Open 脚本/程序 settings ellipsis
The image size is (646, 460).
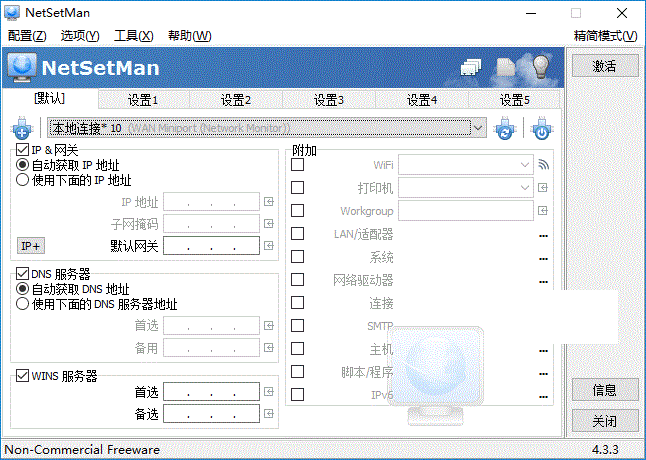pos(543,374)
